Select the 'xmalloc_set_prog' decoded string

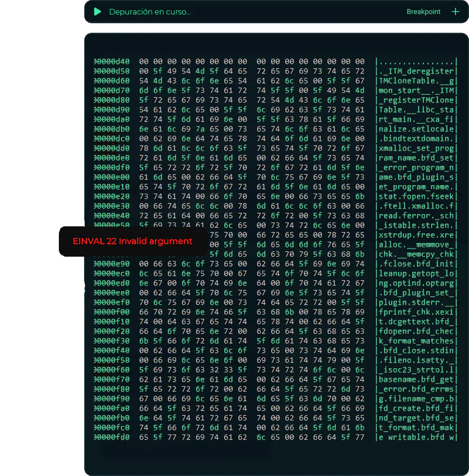(x=417, y=148)
